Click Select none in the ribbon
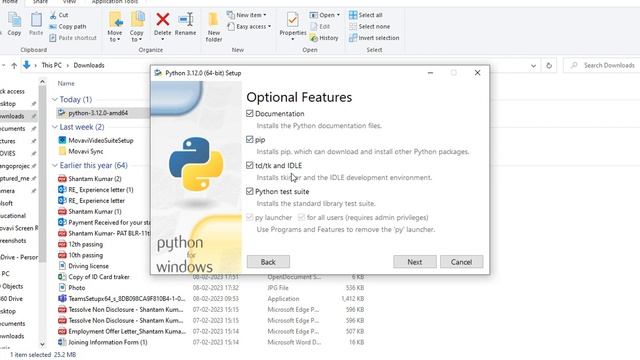 369,27
